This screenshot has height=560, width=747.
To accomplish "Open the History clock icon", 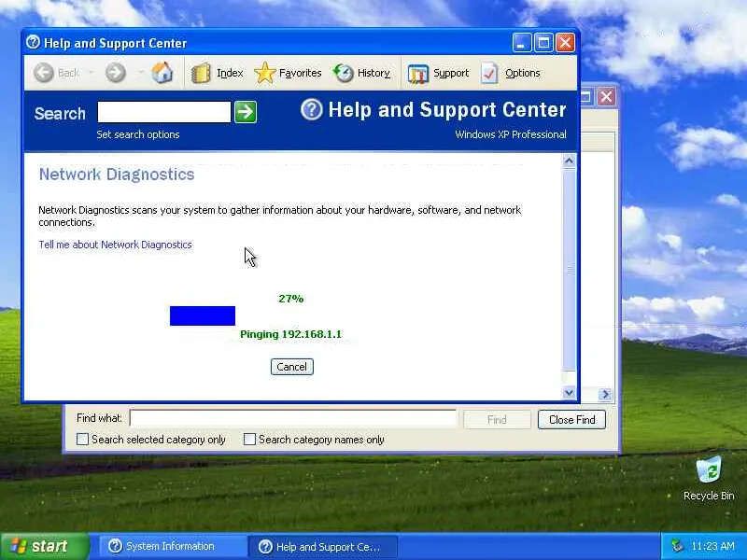I will (x=343, y=73).
